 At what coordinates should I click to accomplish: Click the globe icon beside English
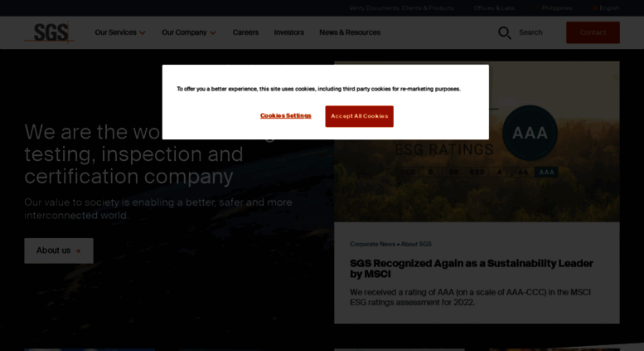(594, 7)
